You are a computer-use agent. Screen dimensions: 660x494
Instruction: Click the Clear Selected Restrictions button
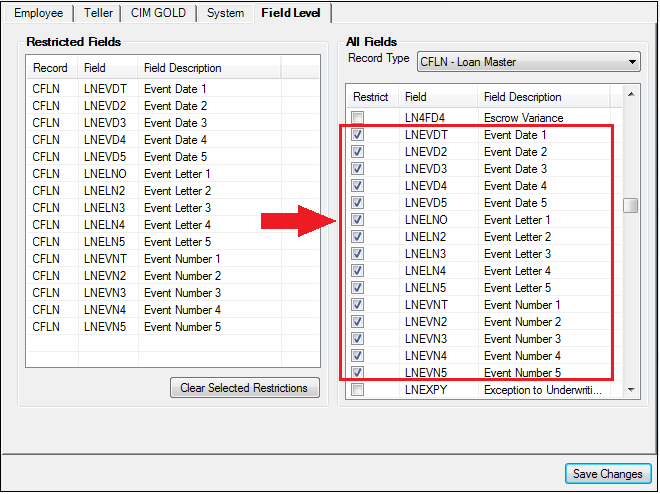pyautogui.click(x=245, y=388)
